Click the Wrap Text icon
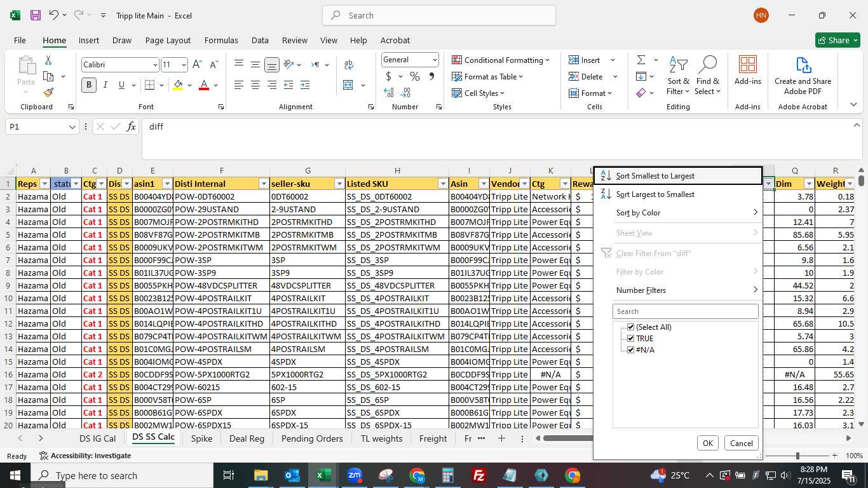This screenshot has height=488, width=868. pos(348,64)
